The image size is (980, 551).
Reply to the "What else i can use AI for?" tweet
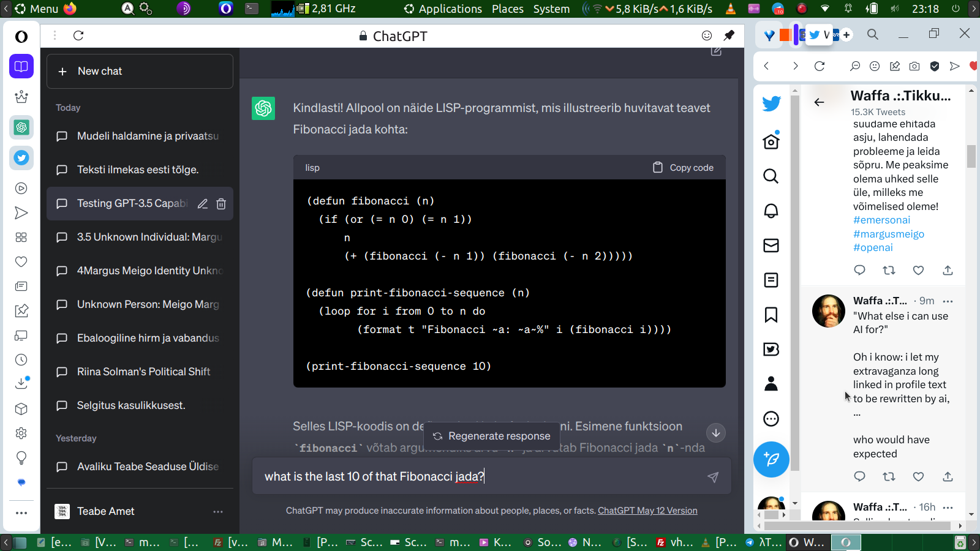coord(860,476)
